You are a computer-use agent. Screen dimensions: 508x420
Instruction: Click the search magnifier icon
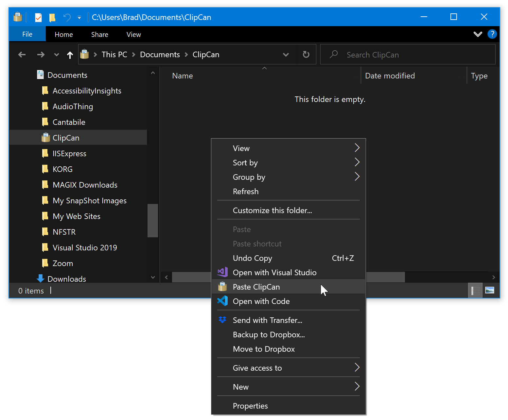click(333, 54)
